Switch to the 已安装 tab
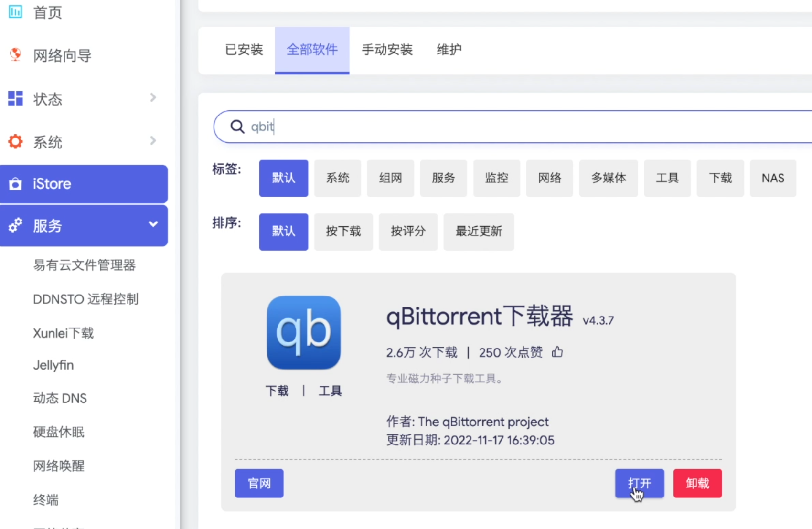 point(244,50)
